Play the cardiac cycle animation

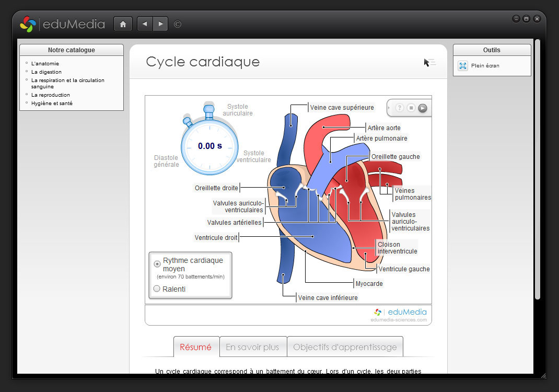(x=423, y=108)
